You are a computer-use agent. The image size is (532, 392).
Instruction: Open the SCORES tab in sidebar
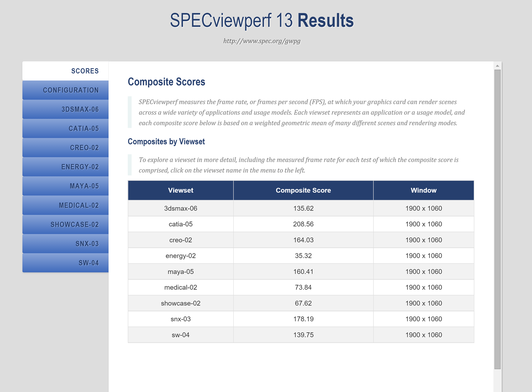pyautogui.click(x=85, y=71)
